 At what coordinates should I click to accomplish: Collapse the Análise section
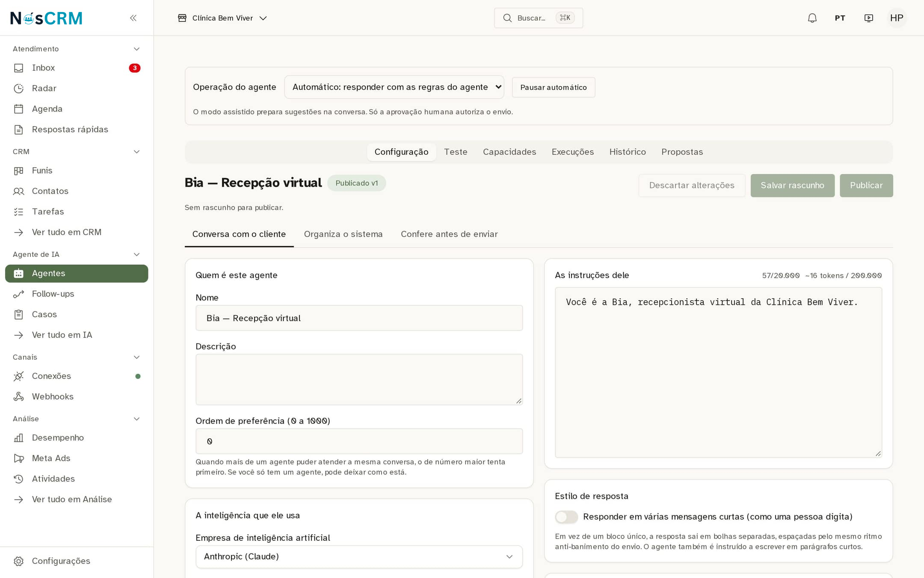(x=136, y=419)
